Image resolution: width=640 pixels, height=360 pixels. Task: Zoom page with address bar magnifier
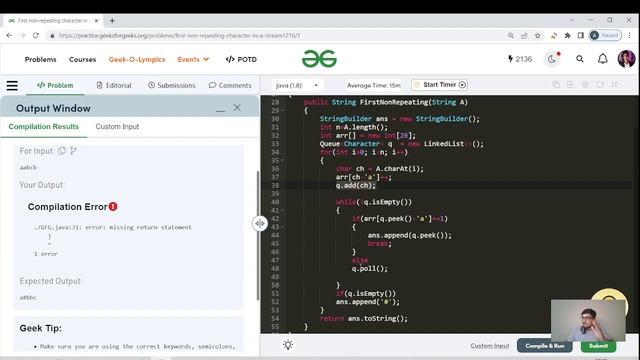(x=511, y=36)
